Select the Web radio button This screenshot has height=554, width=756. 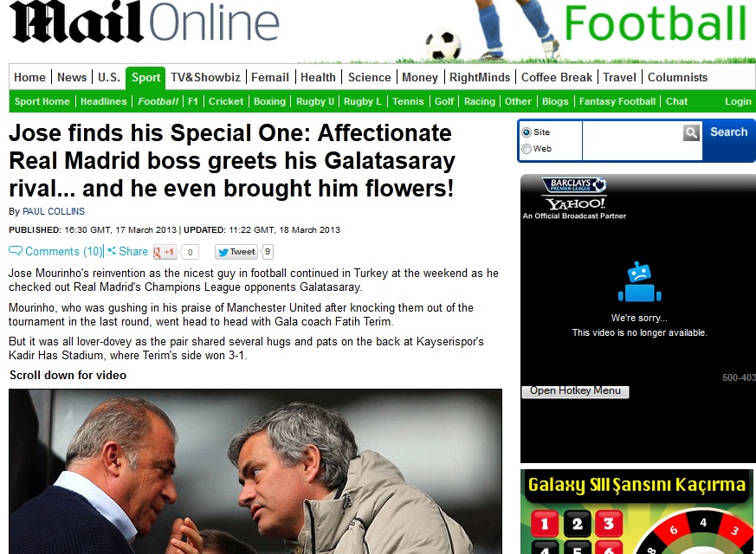(x=527, y=149)
